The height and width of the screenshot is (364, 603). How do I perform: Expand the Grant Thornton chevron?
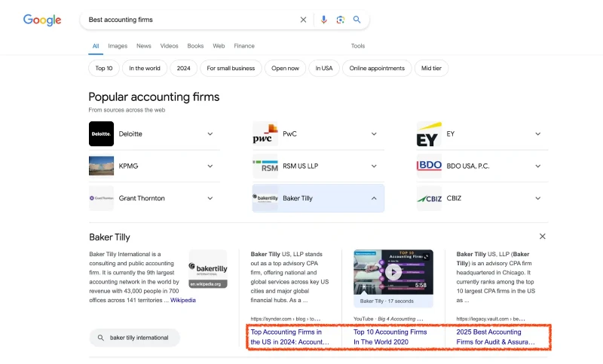(x=210, y=198)
